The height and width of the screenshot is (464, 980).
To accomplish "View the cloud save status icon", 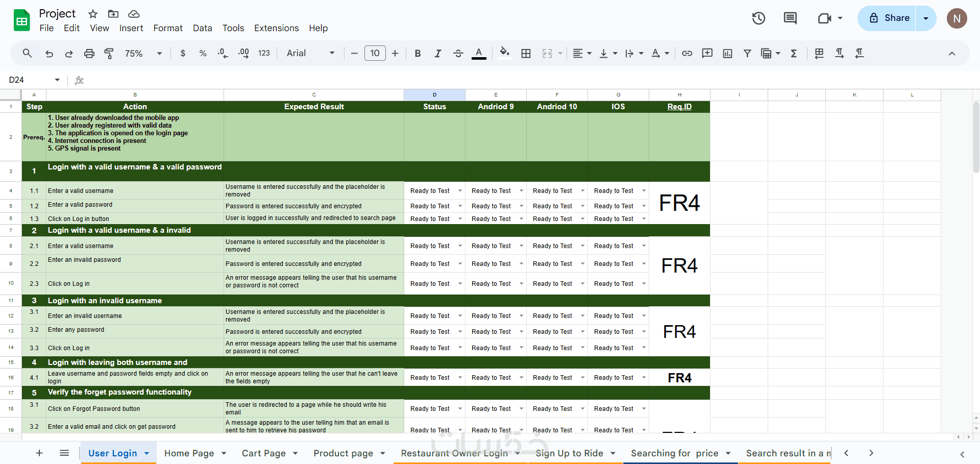I will [134, 14].
